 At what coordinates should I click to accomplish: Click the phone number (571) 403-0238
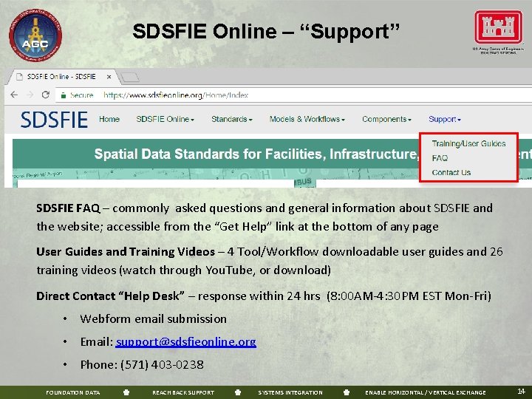(162, 365)
